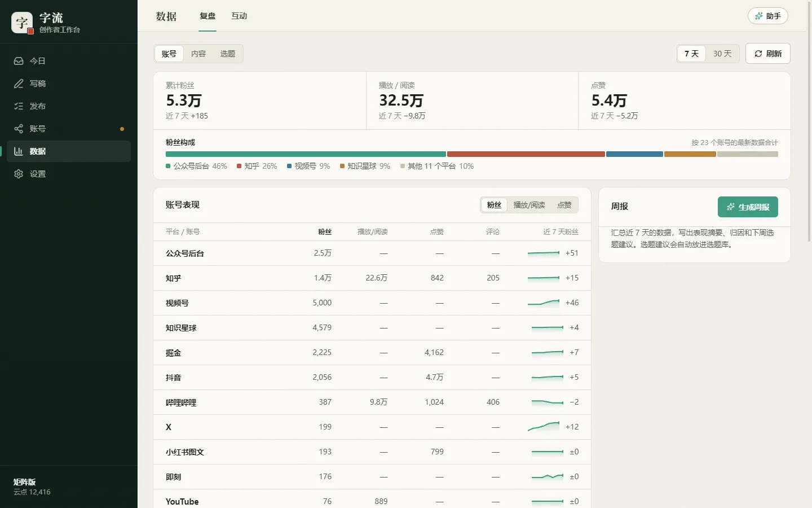The width and height of the screenshot is (812, 508).
Task: Select the 账号 sub-tab
Action: pos(169,54)
